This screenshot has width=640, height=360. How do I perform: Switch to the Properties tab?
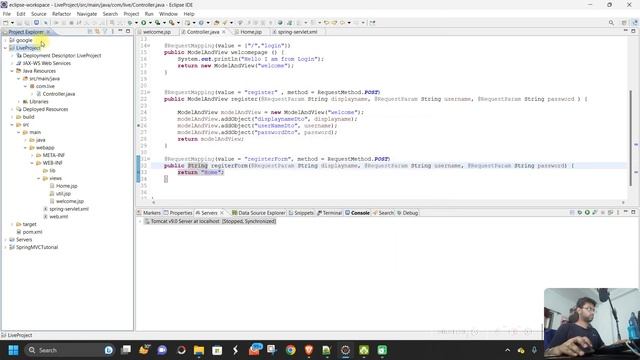point(178,213)
